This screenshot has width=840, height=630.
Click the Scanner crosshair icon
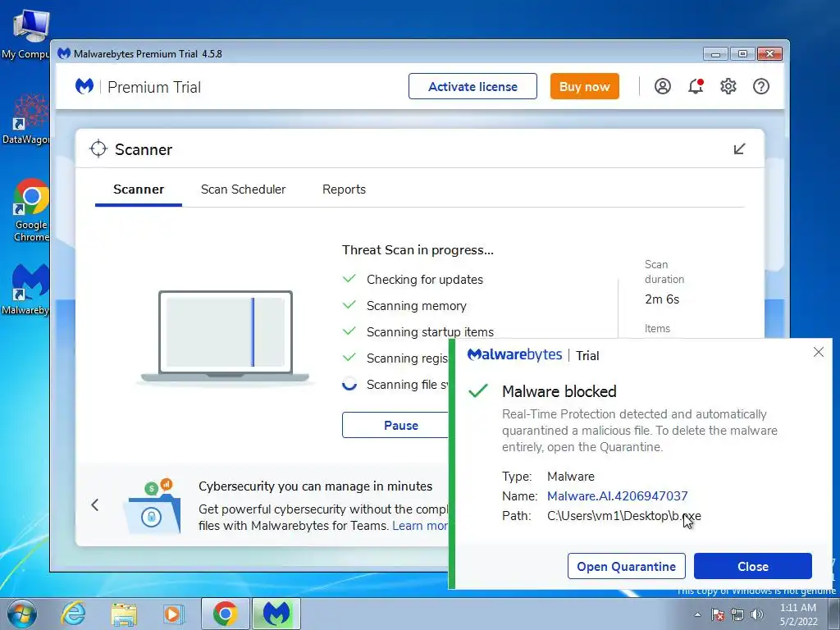(x=98, y=149)
